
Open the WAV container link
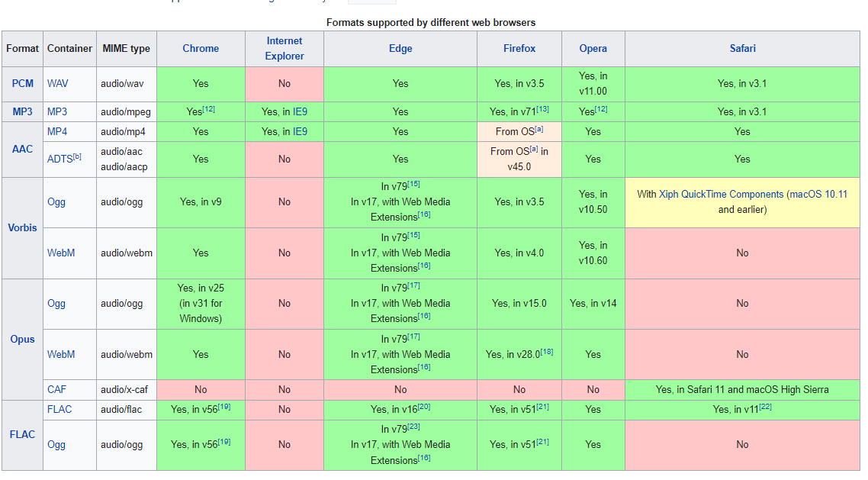[57, 84]
